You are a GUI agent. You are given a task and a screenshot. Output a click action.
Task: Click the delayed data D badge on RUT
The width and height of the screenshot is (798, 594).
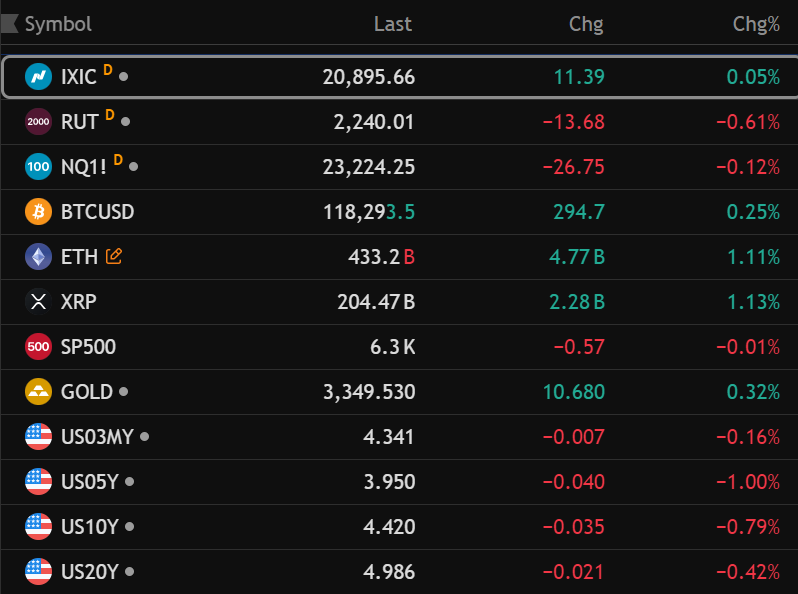[109, 115]
